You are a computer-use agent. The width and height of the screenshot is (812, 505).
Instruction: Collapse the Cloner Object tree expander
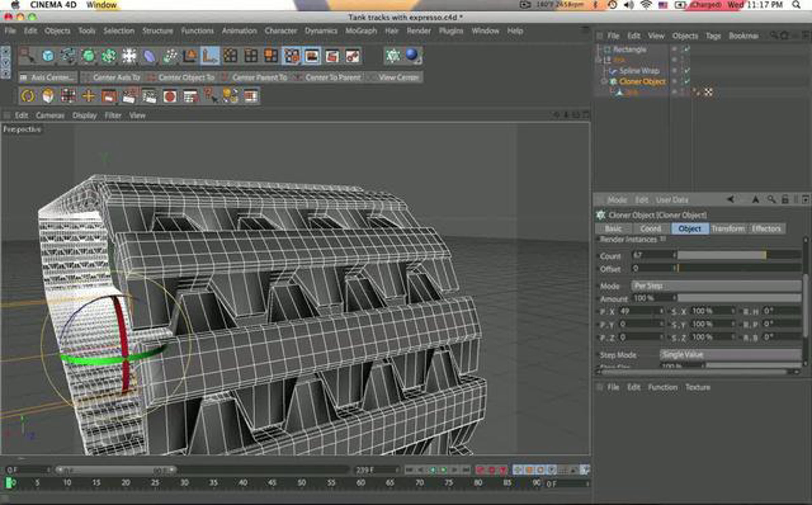point(604,82)
